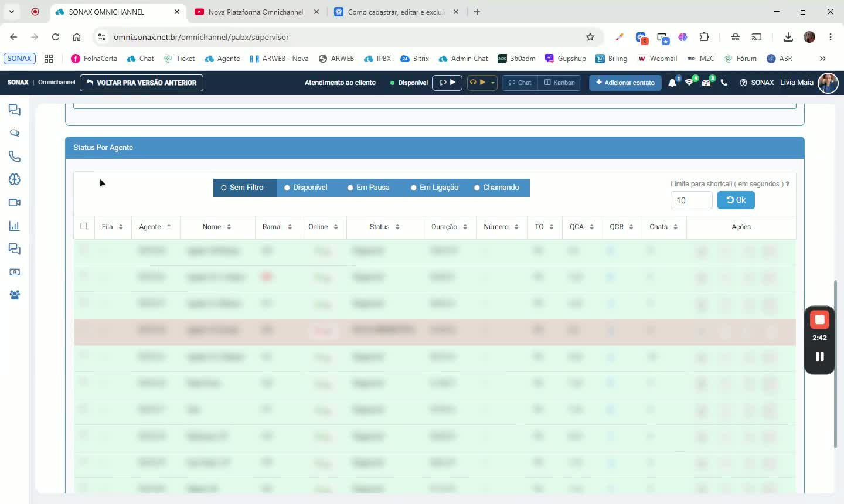Image resolution: width=844 pixels, height=504 pixels.
Task: Click the phone icon in top bar
Action: [x=724, y=83]
